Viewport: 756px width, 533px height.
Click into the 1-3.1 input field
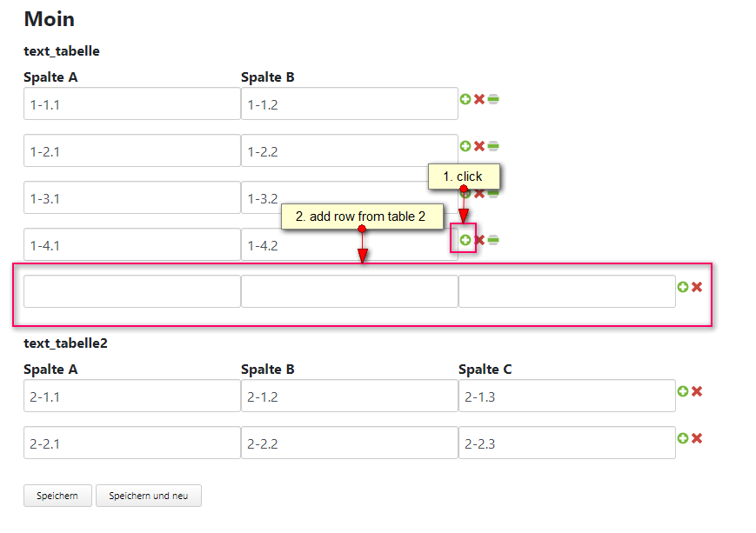click(131, 198)
